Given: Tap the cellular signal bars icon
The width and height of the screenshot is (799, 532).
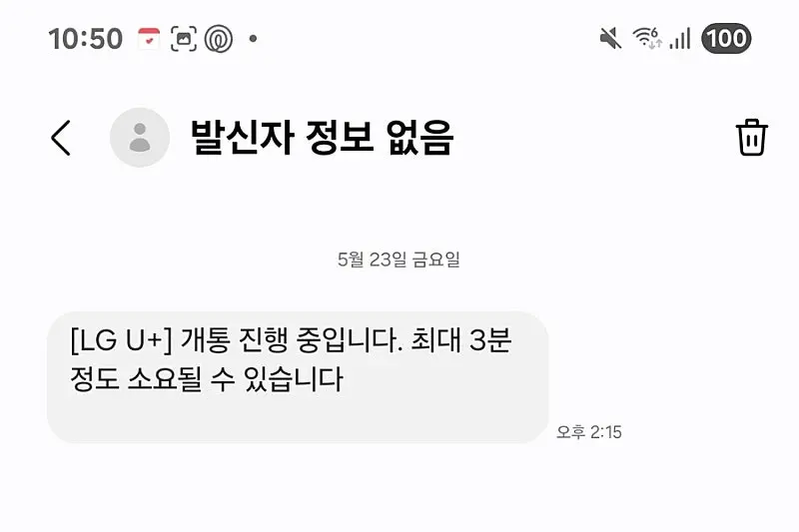Looking at the screenshot, I should tap(680, 39).
